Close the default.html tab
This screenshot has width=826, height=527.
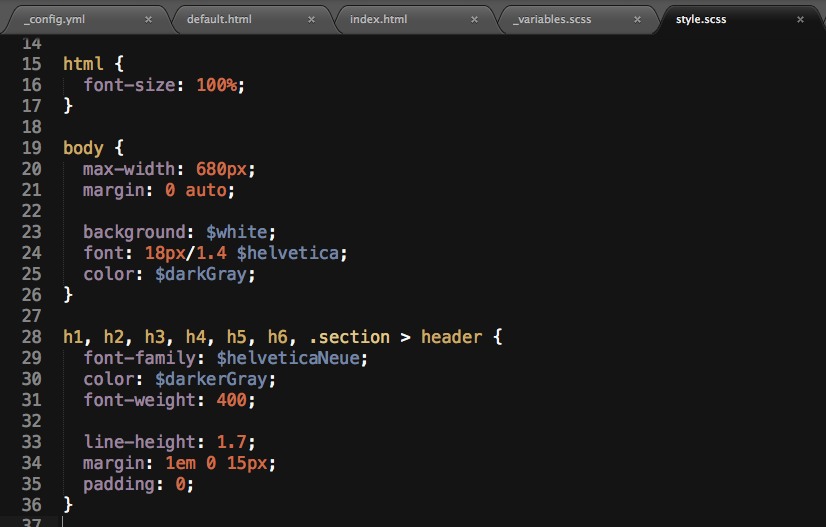click(x=311, y=19)
